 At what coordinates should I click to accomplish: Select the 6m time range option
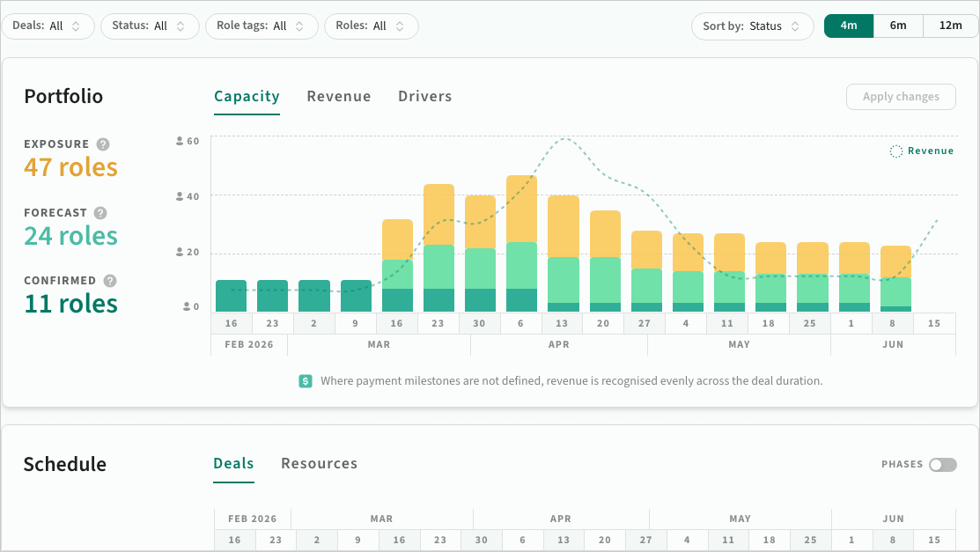click(x=898, y=26)
